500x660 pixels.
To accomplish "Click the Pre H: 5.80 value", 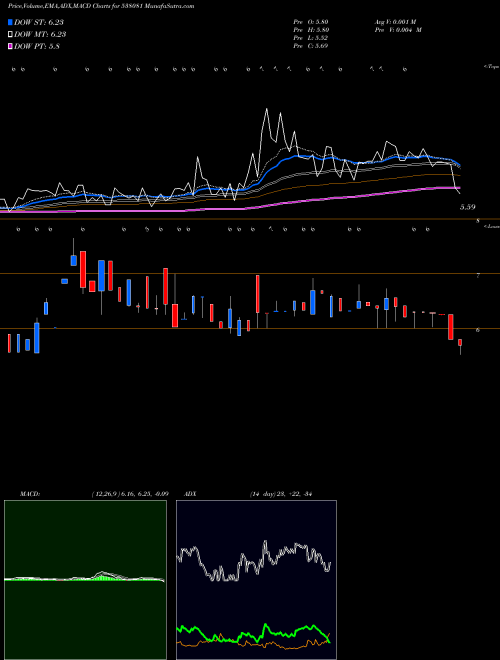I will (311, 29).
